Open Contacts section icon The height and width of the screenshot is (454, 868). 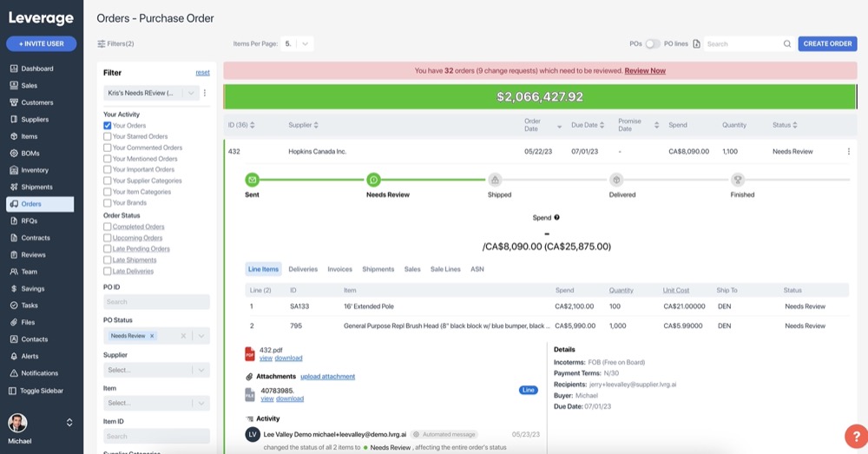pyautogui.click(x=14, y=339)
